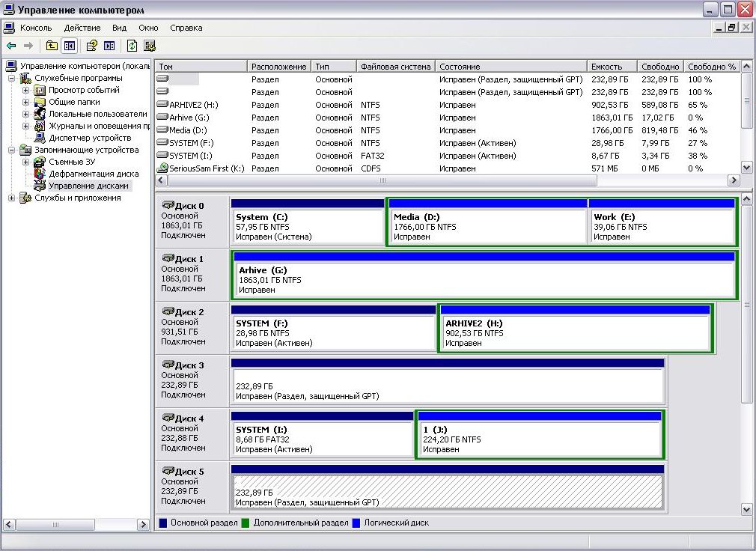The width and height of the screenshot is (756, 551).
Task: Sort volume list by Емкость column
Action: 611,67
